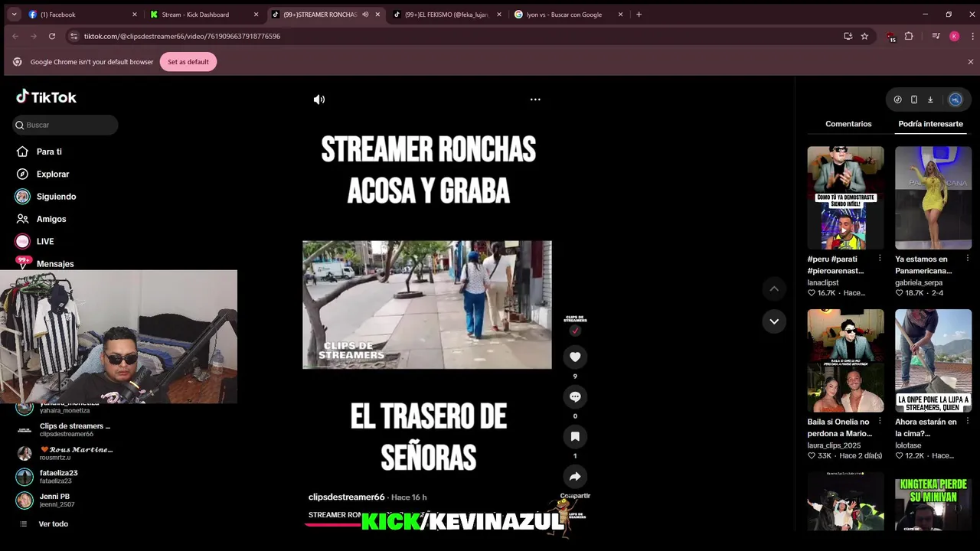Open the Chrome profile K avatar
The image size is (980, 551).
(x=954, y=36)
